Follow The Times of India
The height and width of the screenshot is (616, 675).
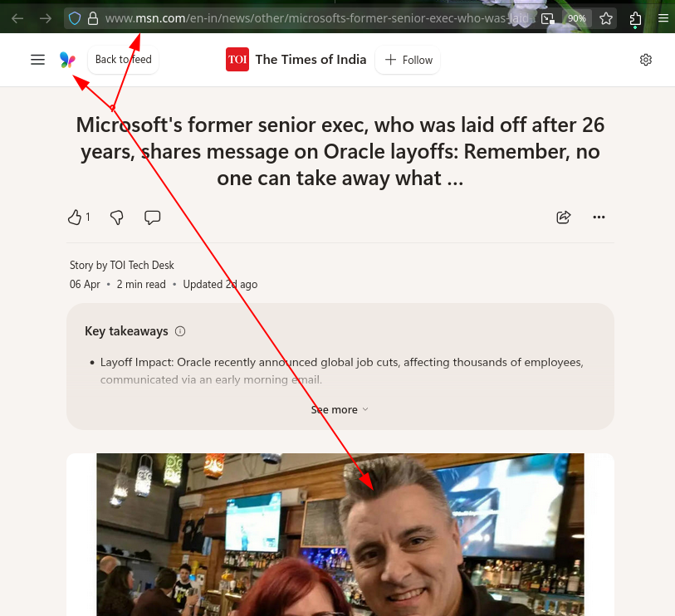tap(407, 60)
